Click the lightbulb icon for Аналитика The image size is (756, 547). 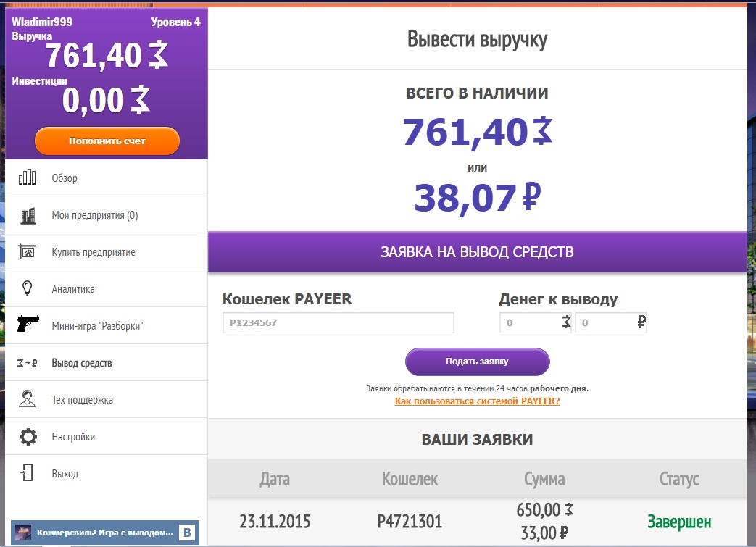click(x=28, y=288)
